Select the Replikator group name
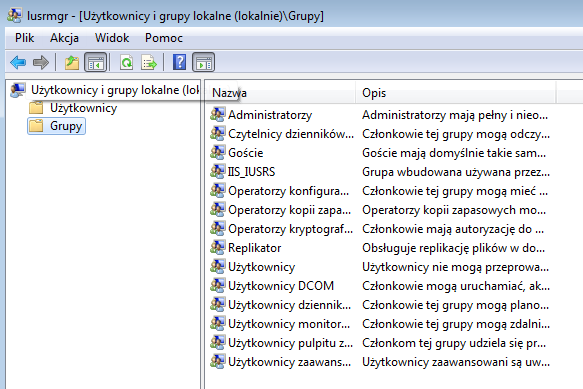This screenshot has width=583, height=389. [x=254, y=248]
